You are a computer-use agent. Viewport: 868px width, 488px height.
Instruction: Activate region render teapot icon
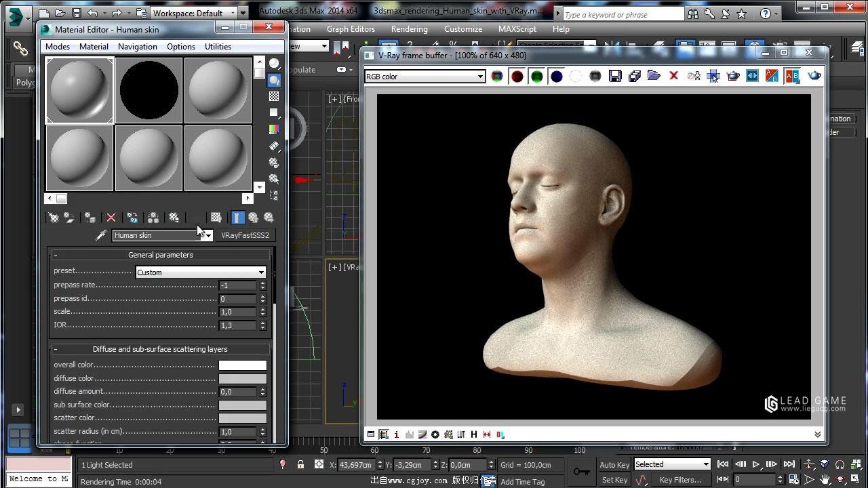733,77
